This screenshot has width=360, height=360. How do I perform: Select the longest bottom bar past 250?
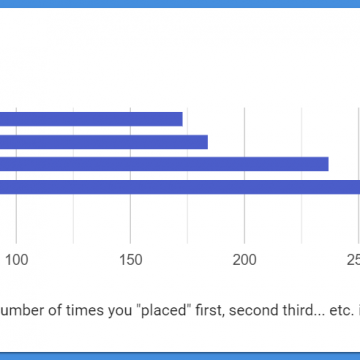click(180, 187)
